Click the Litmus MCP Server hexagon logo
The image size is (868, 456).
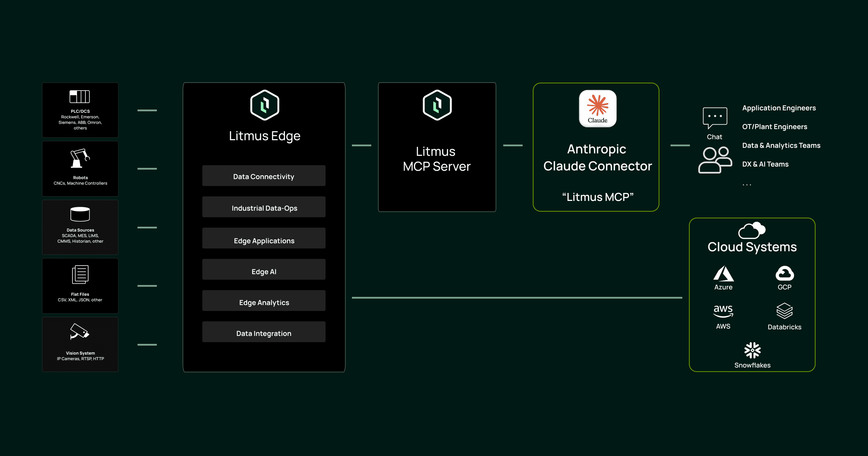click(437, 105)
